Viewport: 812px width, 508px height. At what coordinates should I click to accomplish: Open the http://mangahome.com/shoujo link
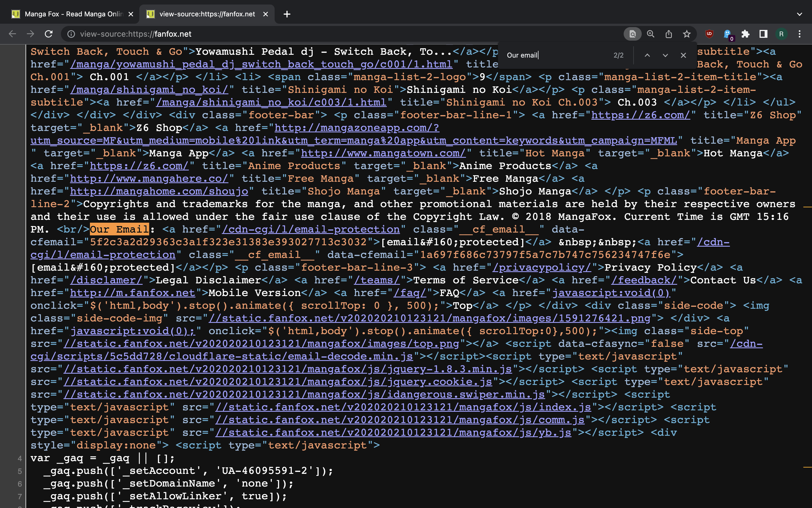159,192
